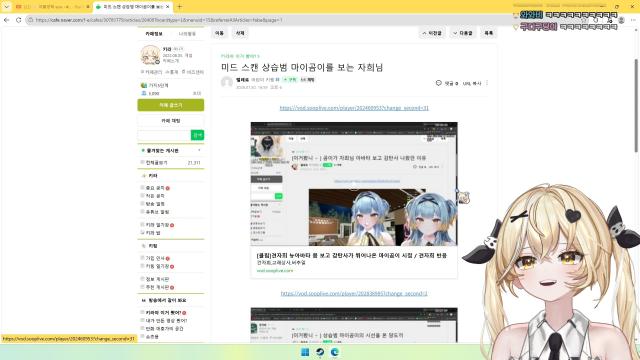
Task: Click the second embedded preview image
Action: (x=354, y=325)
